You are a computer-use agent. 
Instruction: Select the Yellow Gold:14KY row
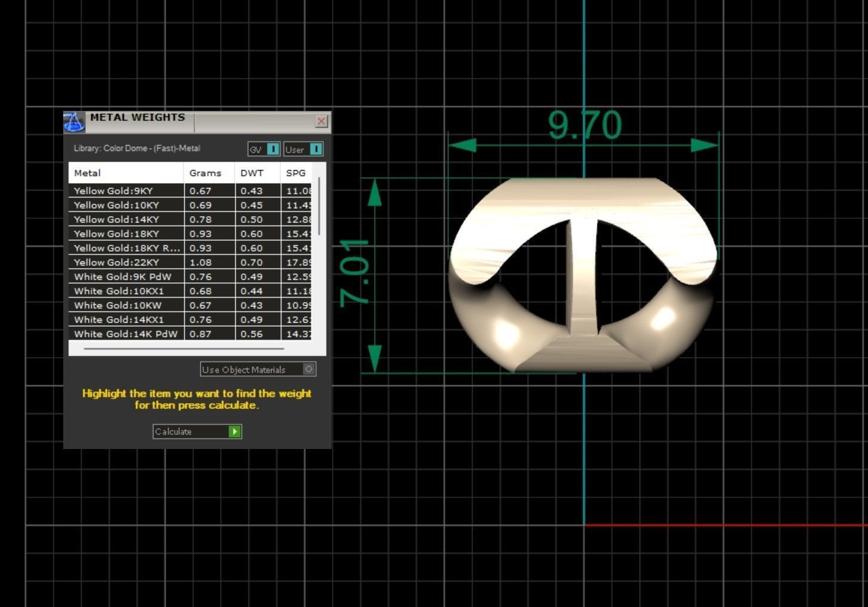(190, 219)
